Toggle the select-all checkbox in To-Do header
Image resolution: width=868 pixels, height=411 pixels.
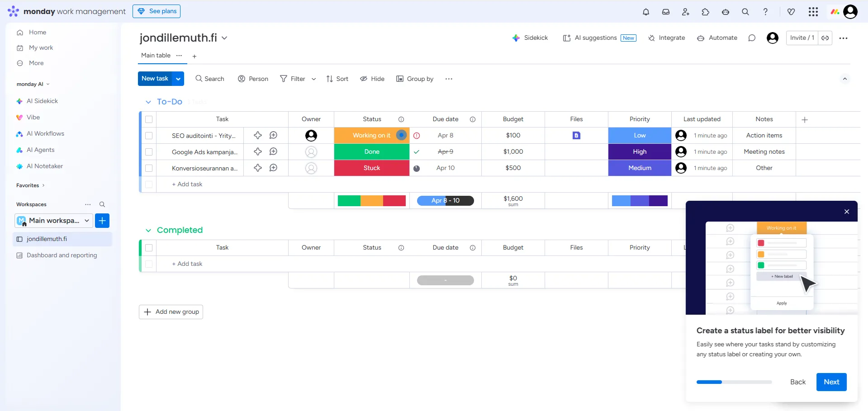pyautogui.click(x=149, y=119)
